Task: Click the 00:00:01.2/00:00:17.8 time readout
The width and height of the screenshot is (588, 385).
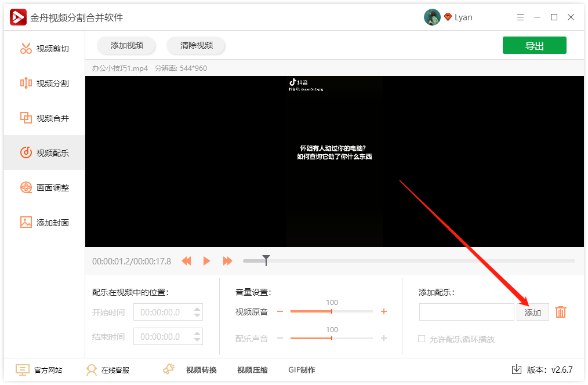Action: point(132,261)
